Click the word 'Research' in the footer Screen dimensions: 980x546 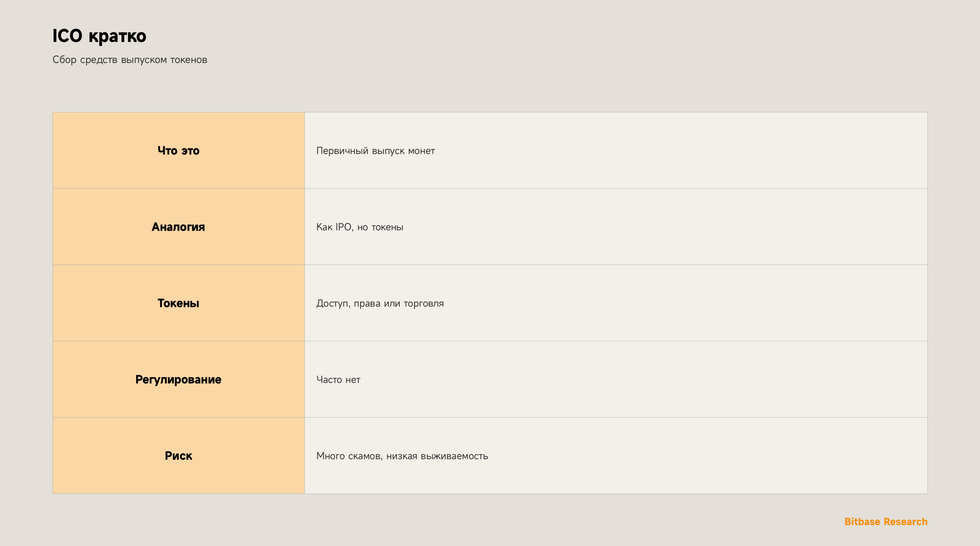click(x=905, y=521)
